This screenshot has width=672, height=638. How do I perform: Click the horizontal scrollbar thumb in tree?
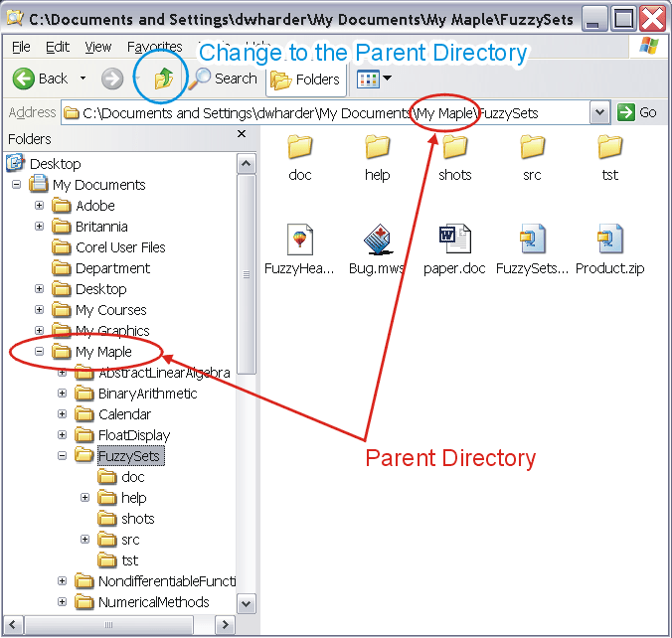point(109,625)
